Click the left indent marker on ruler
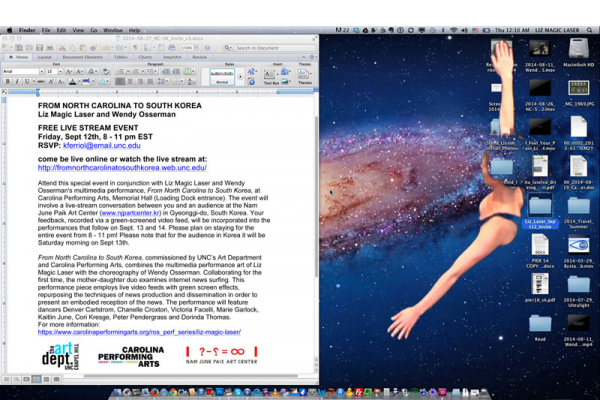The width and height of the screenshot is (600, 400). 38,92
